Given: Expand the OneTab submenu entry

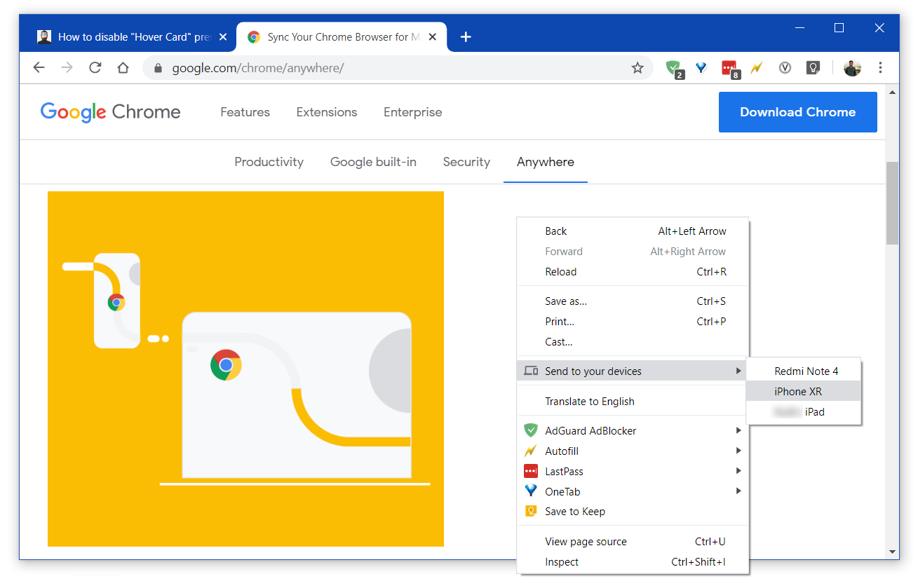Looking at the screenshot, I should (x=633, y=492).
